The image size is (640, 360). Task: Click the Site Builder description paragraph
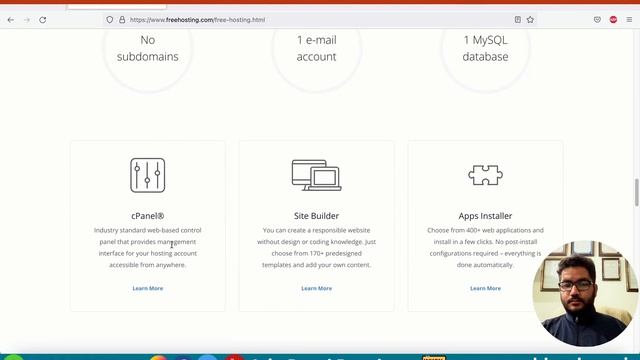pos(316,247)
